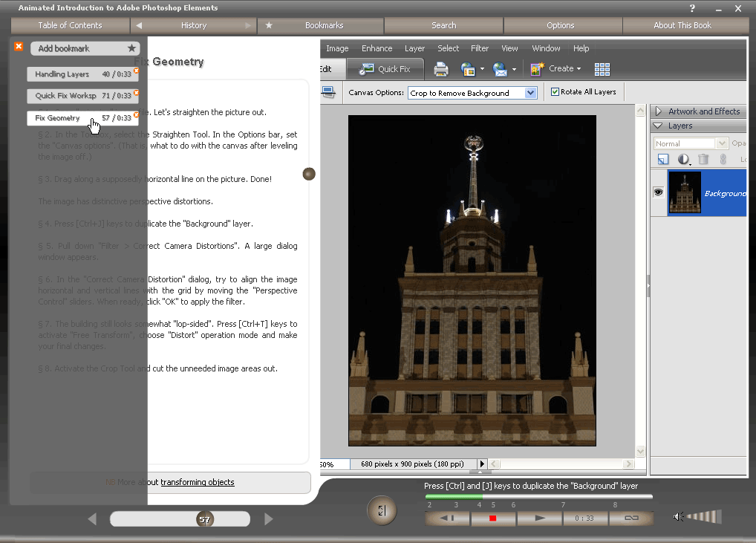Click the History back arrow
The image size is (756, 543).
pyautogui.click(x=139, y=25)
